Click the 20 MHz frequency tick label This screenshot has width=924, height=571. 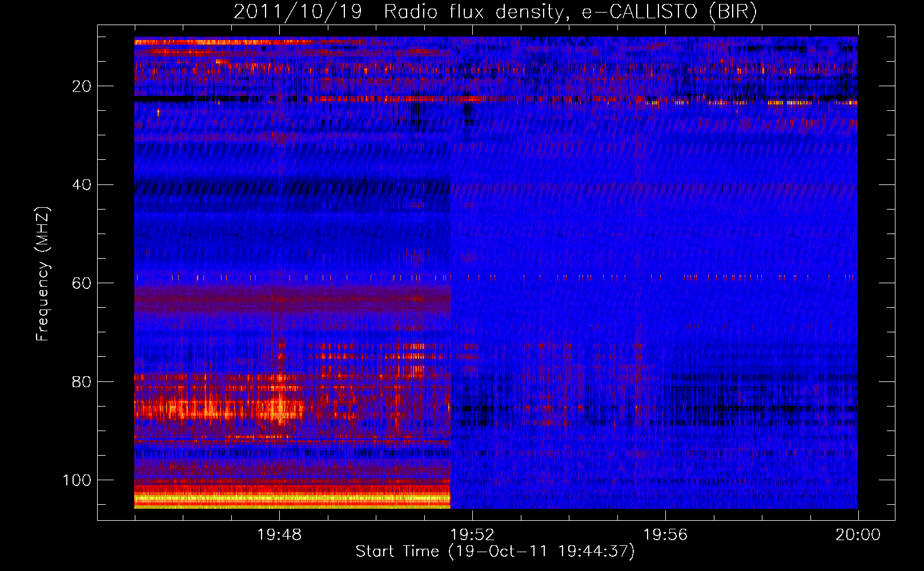click(x=82, y=86)
